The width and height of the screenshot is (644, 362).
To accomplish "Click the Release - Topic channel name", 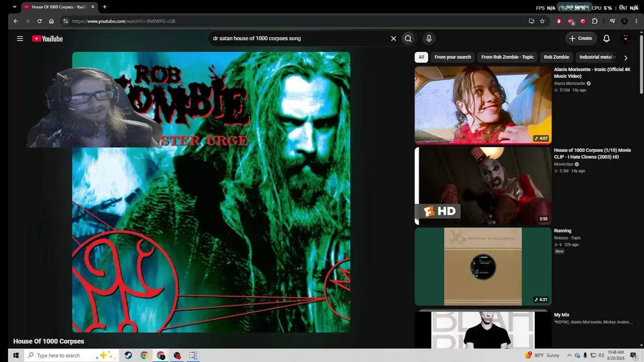I will pyautogui.click(x=568, y=238).
